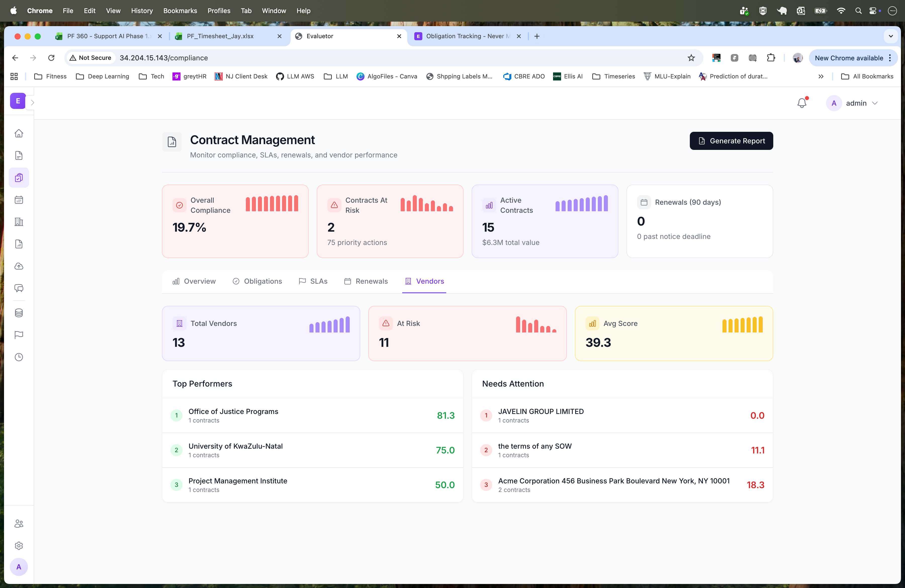Click the buildings icon in sidebar
905x588 pixels.
19,222
